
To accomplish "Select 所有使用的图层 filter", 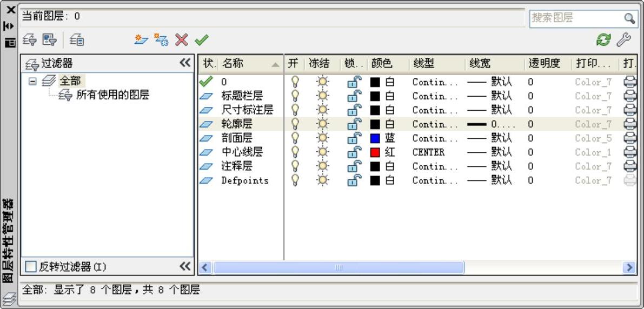I will pos(112,95).
